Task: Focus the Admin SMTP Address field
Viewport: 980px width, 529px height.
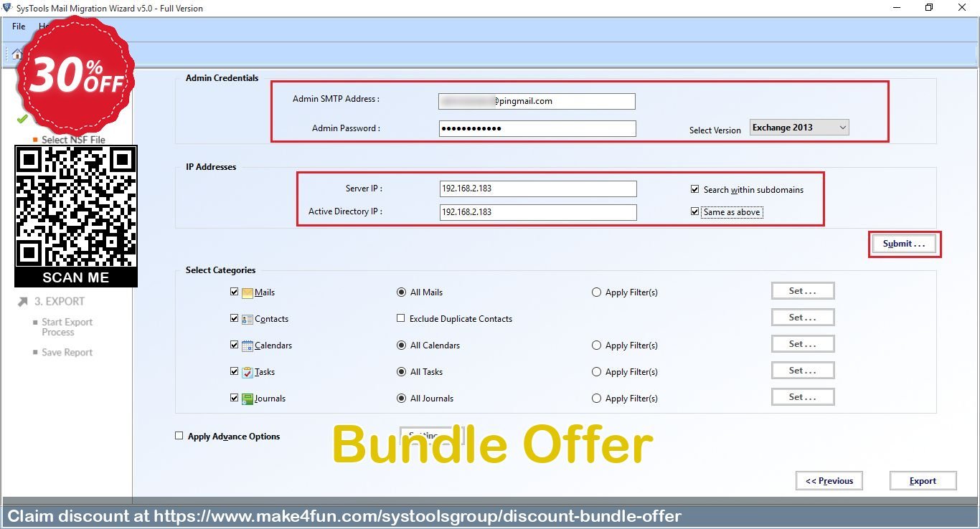Action: (537, 101)
